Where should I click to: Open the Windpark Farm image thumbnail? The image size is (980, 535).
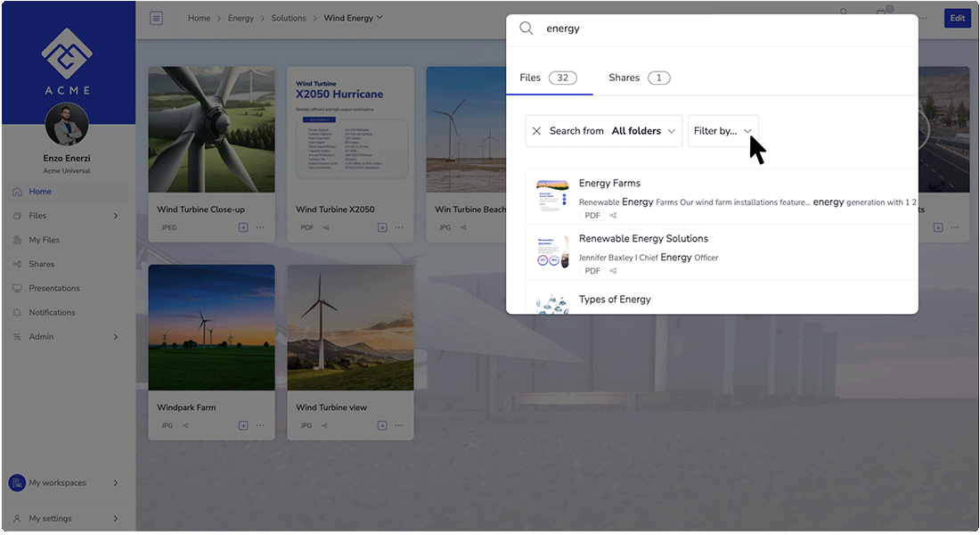(x=211, y=327)
